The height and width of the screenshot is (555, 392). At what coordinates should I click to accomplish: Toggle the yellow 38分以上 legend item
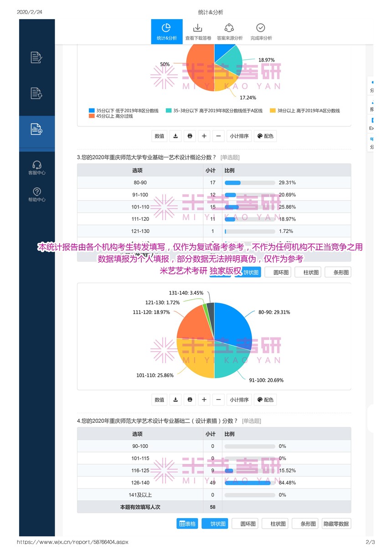(x=305, y=110)
